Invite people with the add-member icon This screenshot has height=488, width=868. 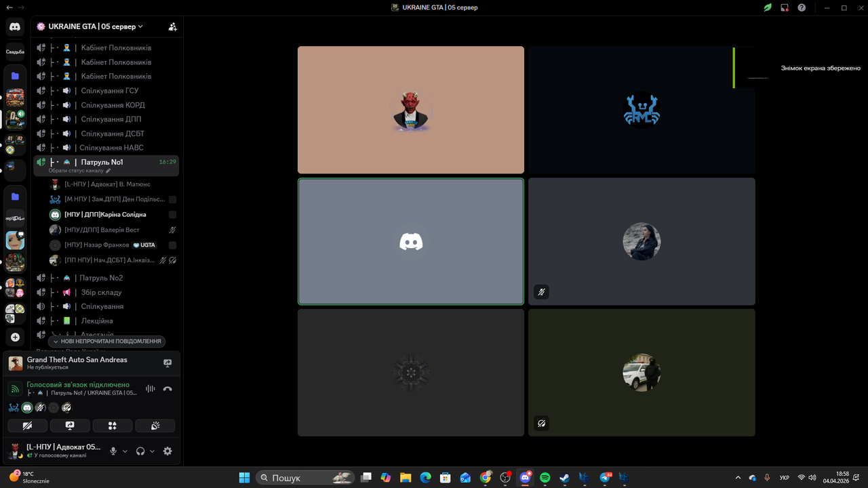(173, 26)
